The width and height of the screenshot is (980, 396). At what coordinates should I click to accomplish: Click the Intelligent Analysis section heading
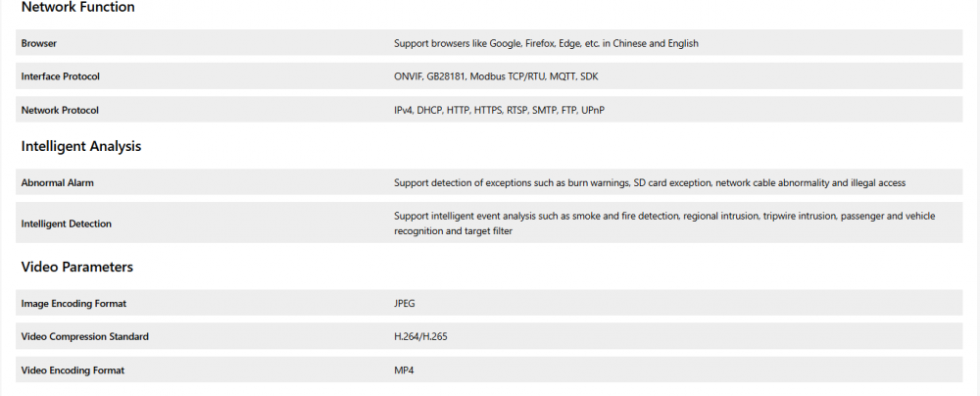click(x=81, y=147)
